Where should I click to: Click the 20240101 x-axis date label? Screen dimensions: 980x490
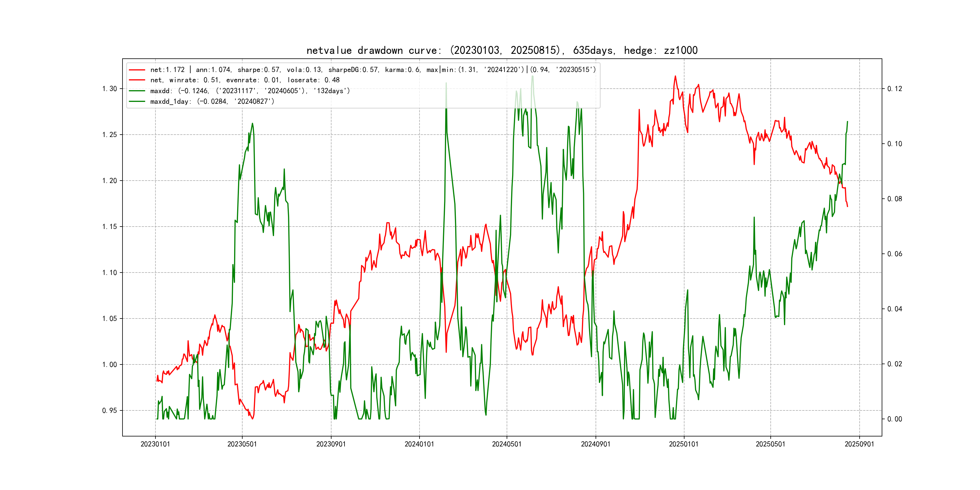pos(419,444)
